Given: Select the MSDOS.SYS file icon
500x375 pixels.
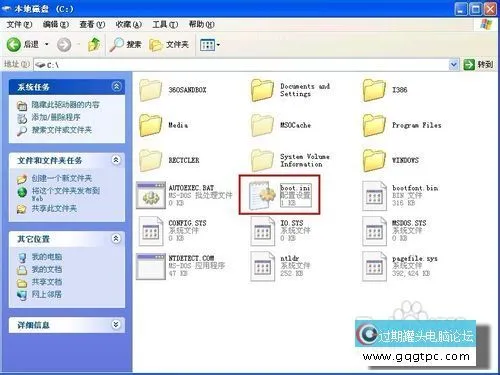Looking at the screenshot, I should pyautogui.click(x=374, y=231).
